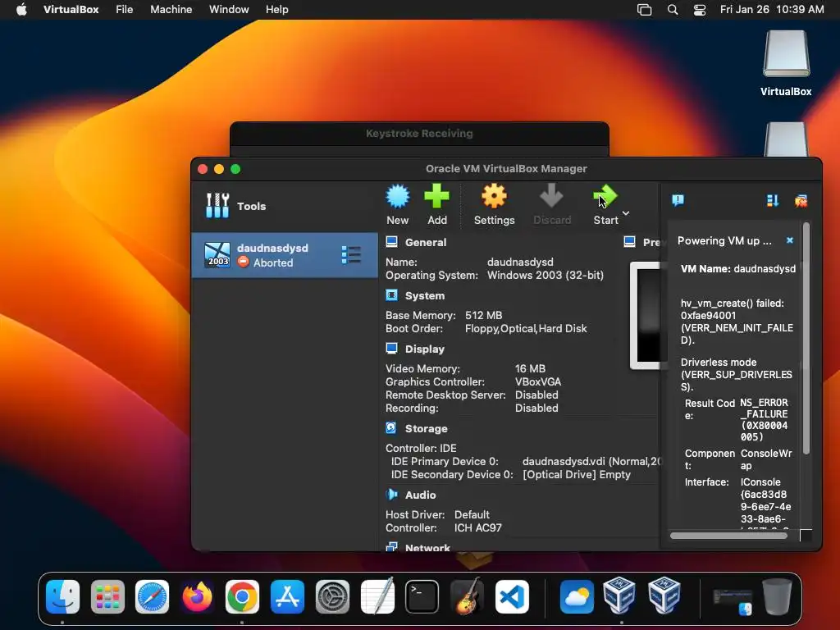Open the Help menu
The height and width of the screenshot is (630, 840).
point(277,10)
